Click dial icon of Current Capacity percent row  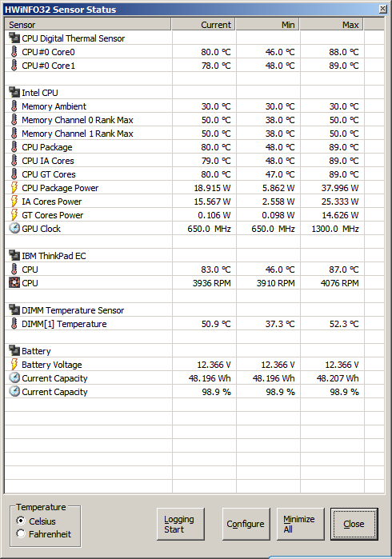pos(14,391)
